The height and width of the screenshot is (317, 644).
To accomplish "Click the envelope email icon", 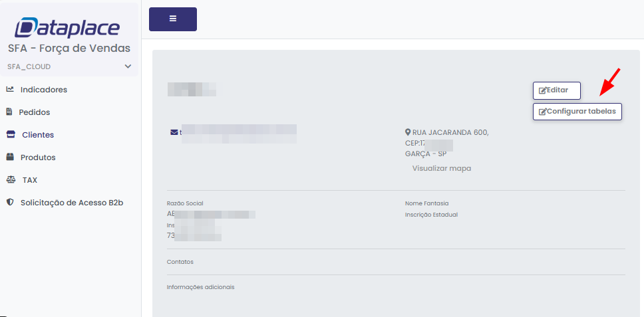I will [x=174, y=132].
